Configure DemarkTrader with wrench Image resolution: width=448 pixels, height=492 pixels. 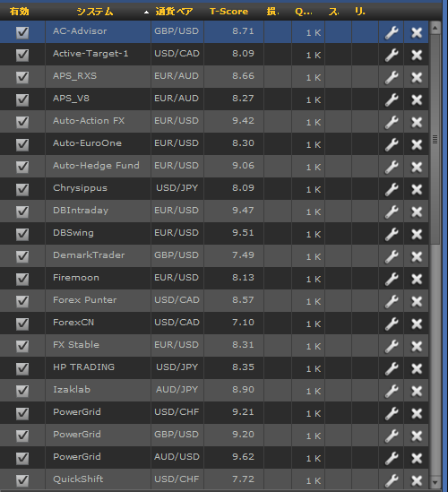392,256
